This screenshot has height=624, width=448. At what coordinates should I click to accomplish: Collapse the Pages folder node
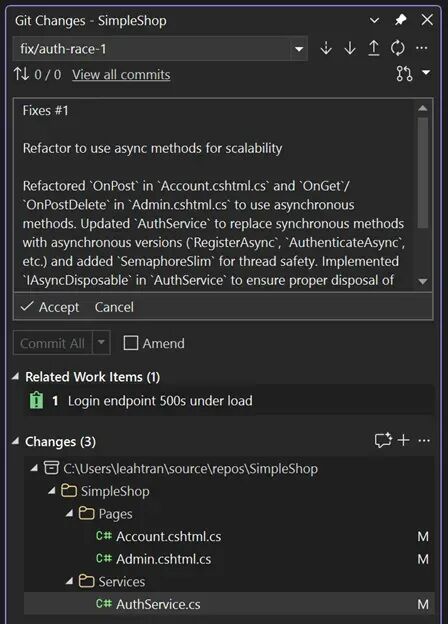pyautogui.click(x=70, y=513)
